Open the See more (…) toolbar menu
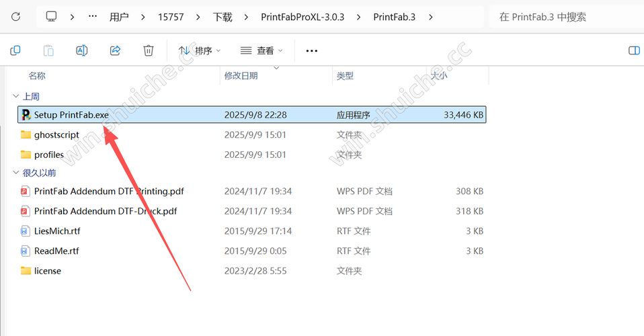Viewport: 644px width, 336px height. (x=312, y=51)
